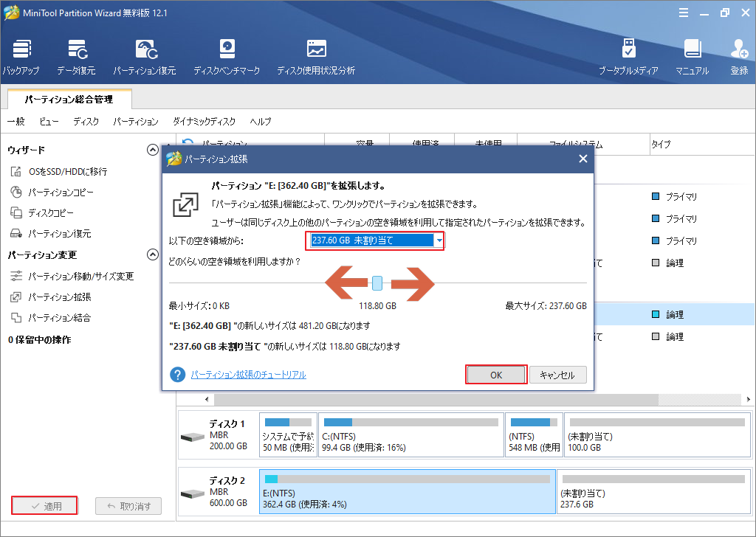Image resolution: width=756 pixels, height=537 pixels.
Task: Confirm extension with the OK button
Action: [495, 375]
